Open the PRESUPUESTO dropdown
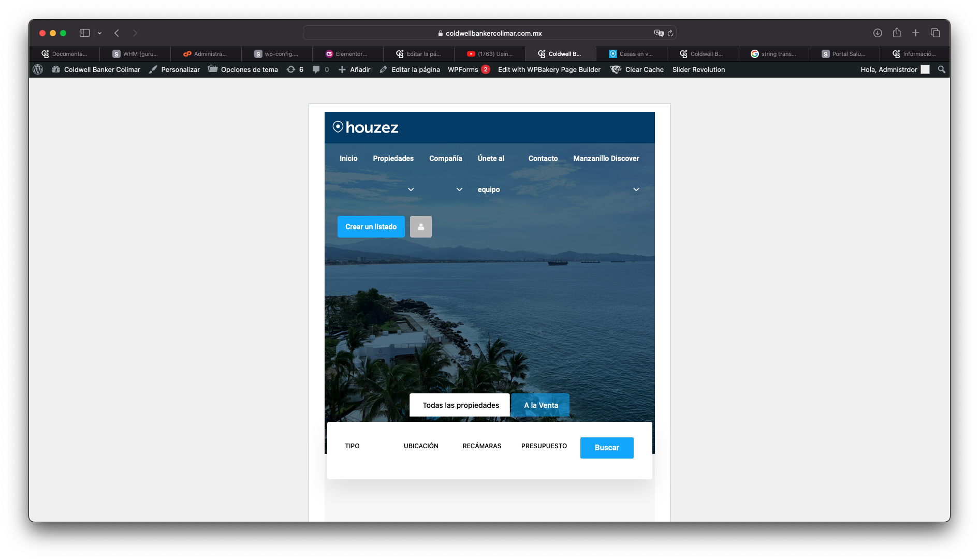 click(x=545, y=446)
